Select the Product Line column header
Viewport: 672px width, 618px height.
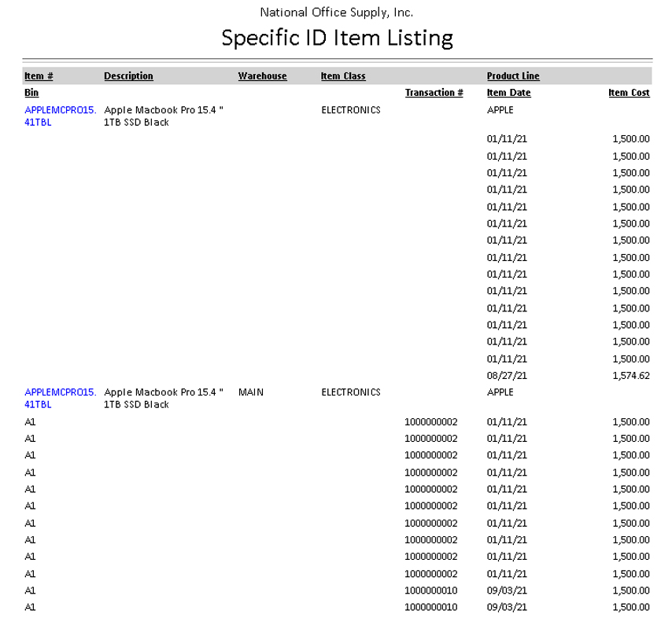click(513, 76)
